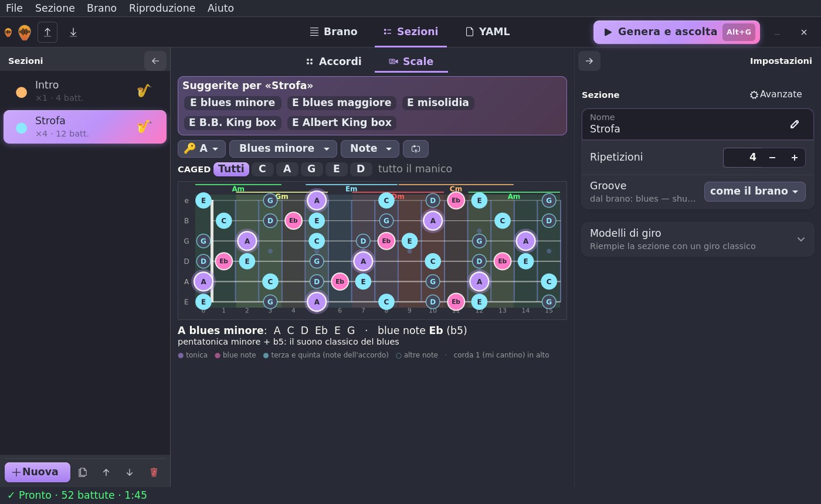This screenshot has height=504, width=821.
Task: Move the section up using the bottom arrow
Action: pyautogui.click(x=106, y=472)
